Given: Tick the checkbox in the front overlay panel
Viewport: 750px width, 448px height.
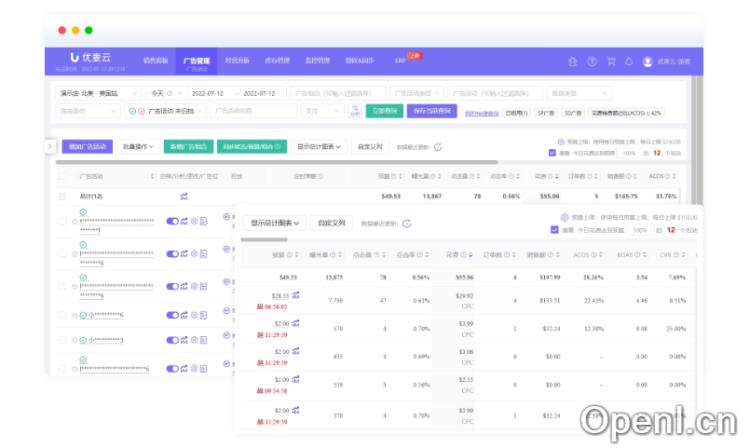Looking at the screenshot, I should [x=554, y=230].
